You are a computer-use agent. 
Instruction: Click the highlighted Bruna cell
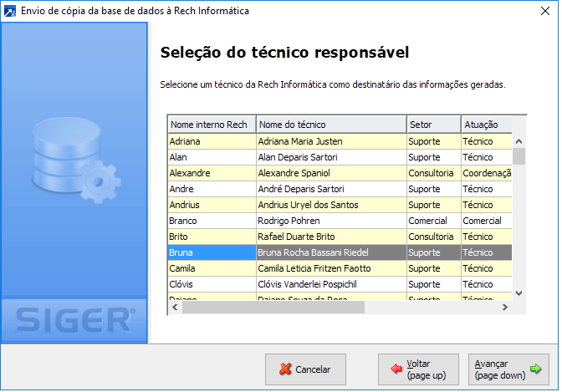212,252
